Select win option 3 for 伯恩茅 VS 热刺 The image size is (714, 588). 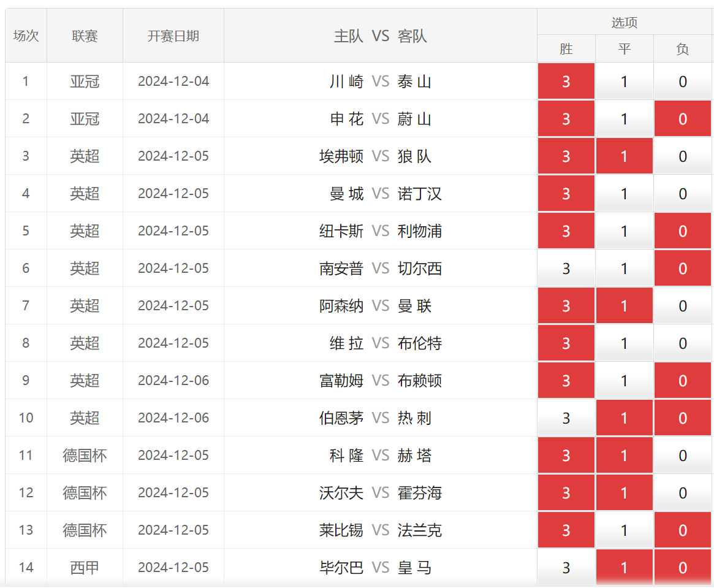pyautogui.click(x=566, y=418)
